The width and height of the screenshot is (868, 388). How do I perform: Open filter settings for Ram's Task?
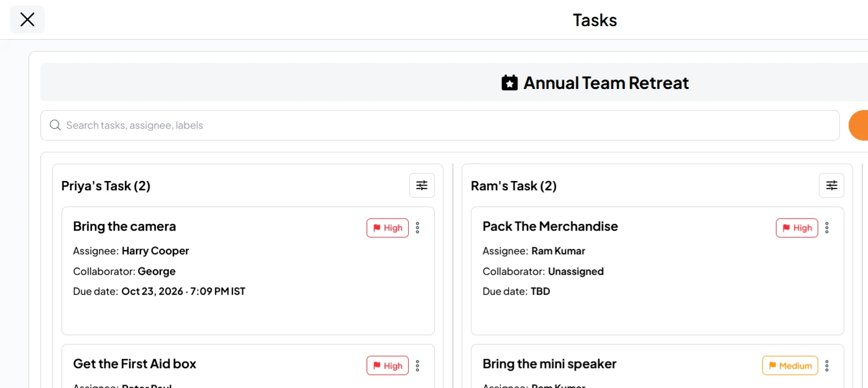click(831, 185)
